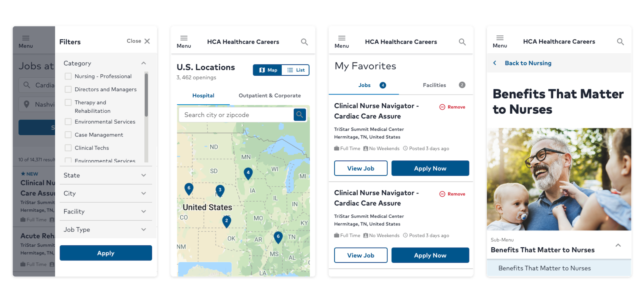Click second Clinical Nurse Navigator job title

[376, 198]
